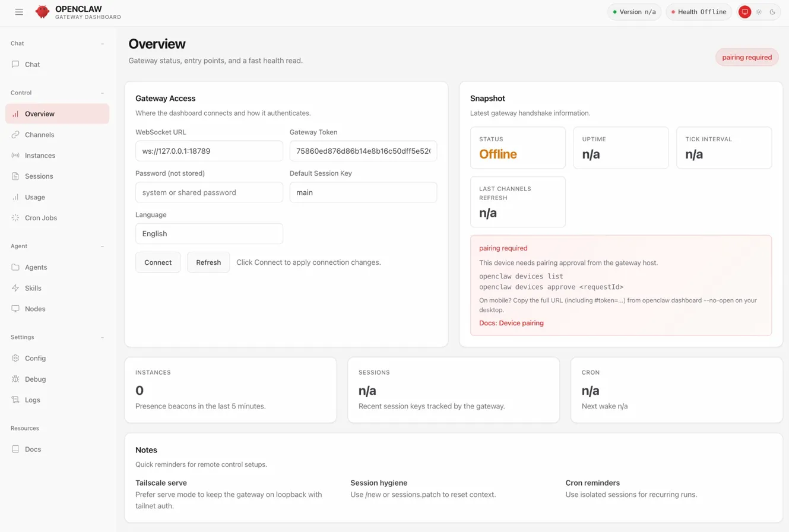The width and height of the screenshot is (789, 532).
Task: Click the Offline status value
Action: click(x=498, y=154)
